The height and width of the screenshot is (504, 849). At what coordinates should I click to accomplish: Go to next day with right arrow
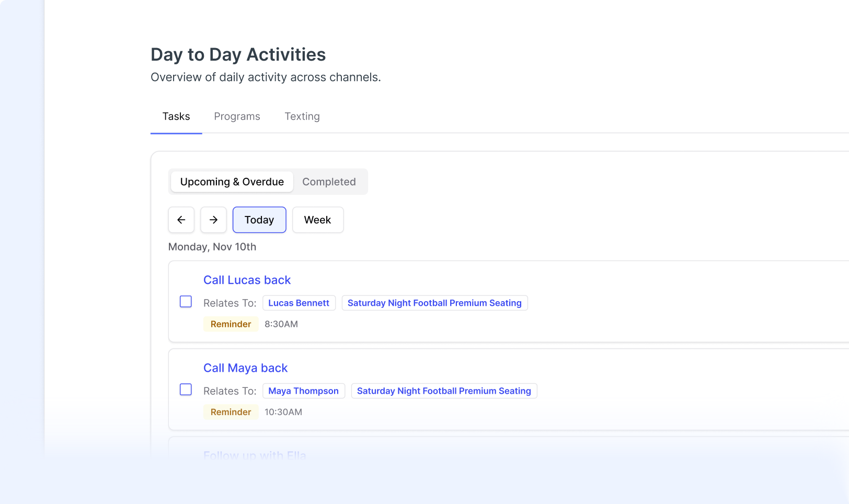(213, 220)
